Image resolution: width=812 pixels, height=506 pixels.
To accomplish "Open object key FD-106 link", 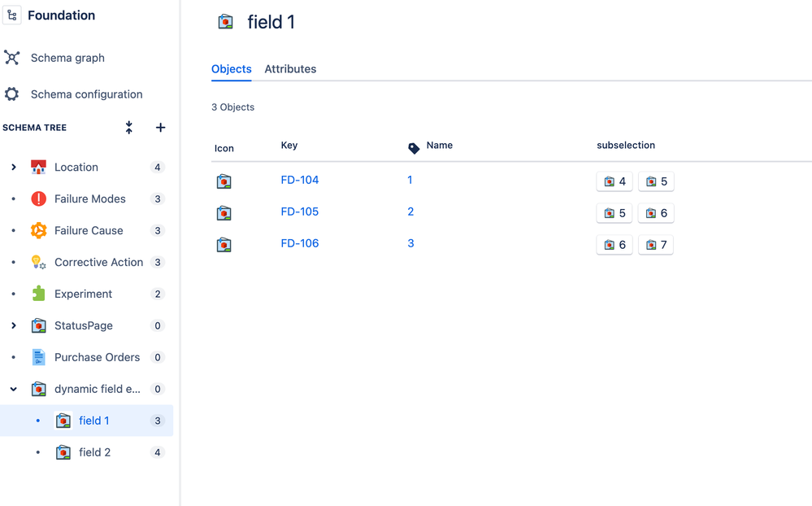I will coord(299,243).
